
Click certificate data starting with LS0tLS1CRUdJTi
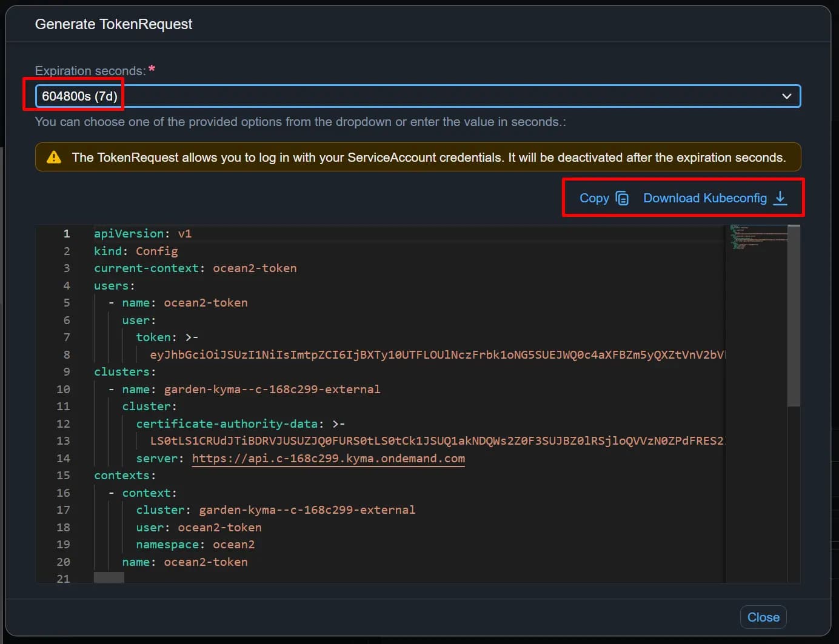tap(438, 441)
